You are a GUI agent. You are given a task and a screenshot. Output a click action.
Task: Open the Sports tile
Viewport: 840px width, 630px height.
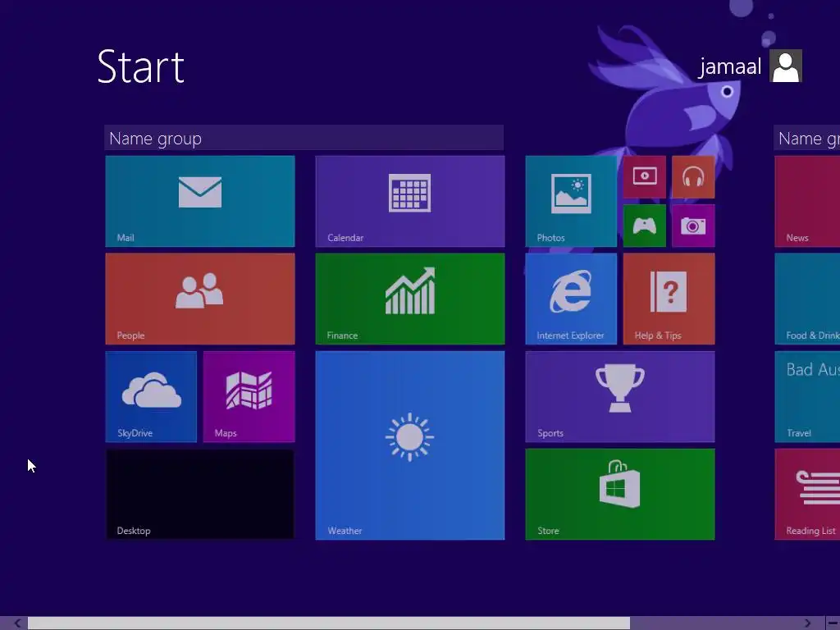point(620,397)
